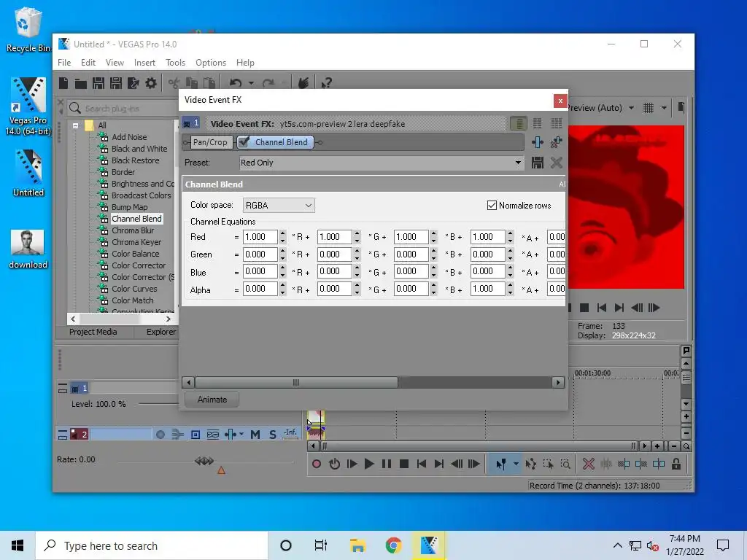Open the File menu

(64, 63)
